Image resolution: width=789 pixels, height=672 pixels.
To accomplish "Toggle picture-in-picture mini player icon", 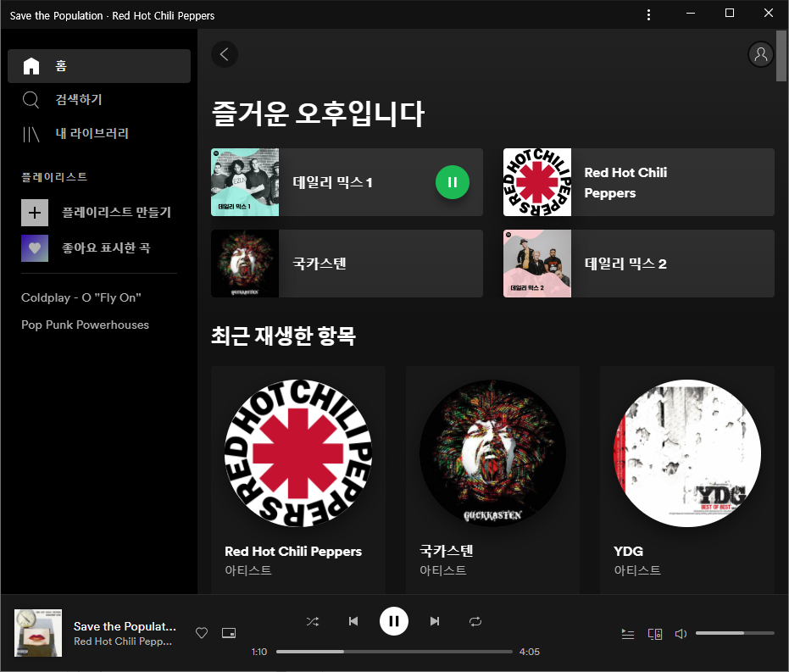I will pyautogui.click(x=229, y=633).
